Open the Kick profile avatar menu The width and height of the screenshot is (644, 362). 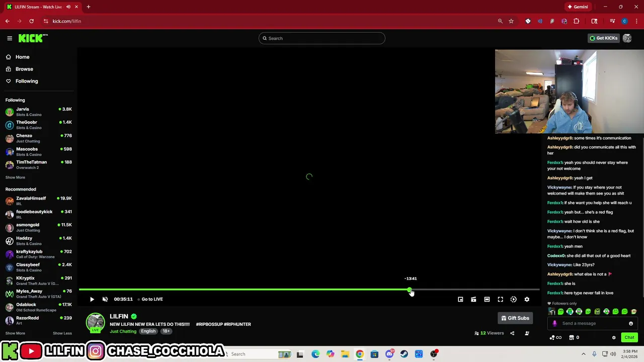coord(627,38)
